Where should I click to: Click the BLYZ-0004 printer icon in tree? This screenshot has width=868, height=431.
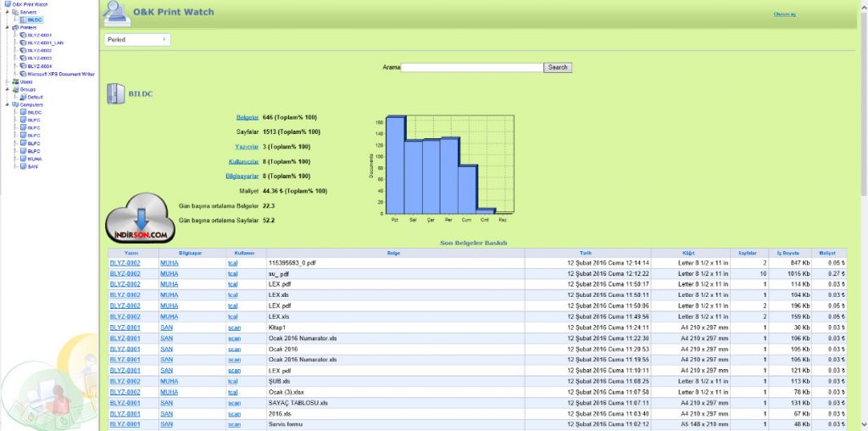[23, 66]
